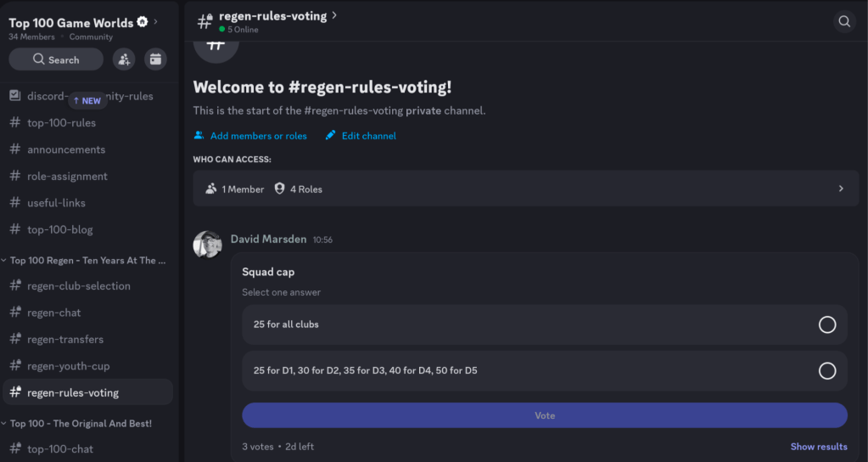Viewport: 868px width, 462px height.
Task: Click the Edit channel pencil icon
Action: coord(331,136)
